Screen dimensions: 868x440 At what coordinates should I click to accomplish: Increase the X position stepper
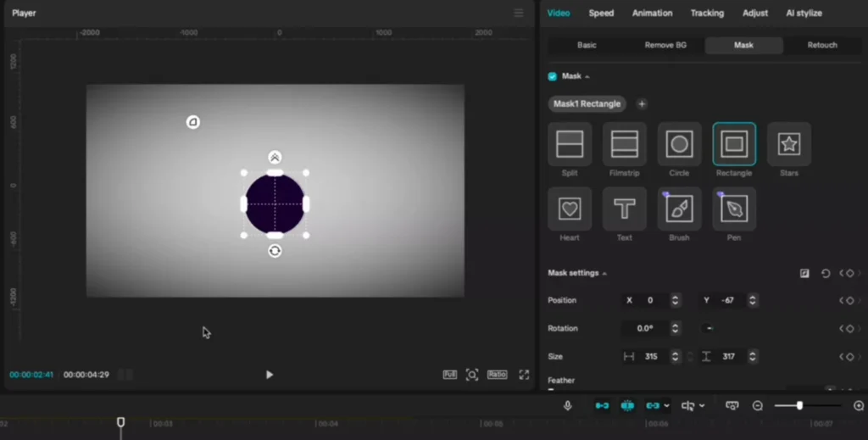(675, 298)
